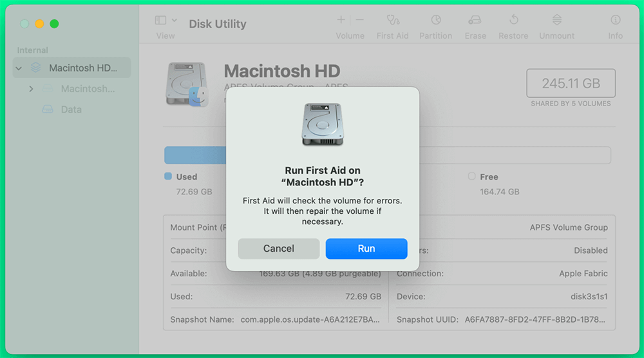Click the Capacity row label
Viewport: 644px width, 358px height.
189,250
